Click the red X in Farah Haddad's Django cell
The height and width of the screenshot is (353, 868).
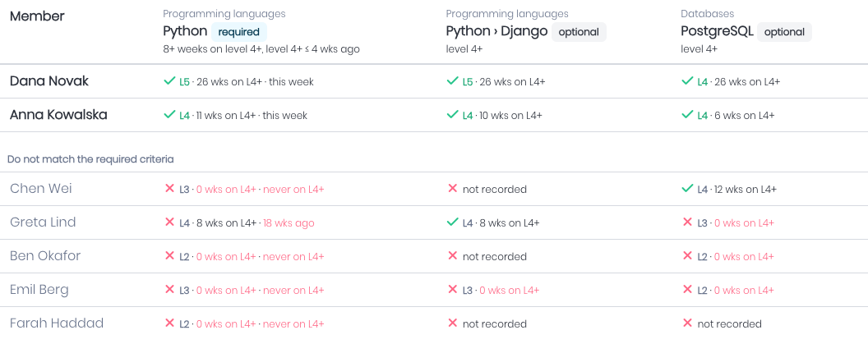click(452, 323)
